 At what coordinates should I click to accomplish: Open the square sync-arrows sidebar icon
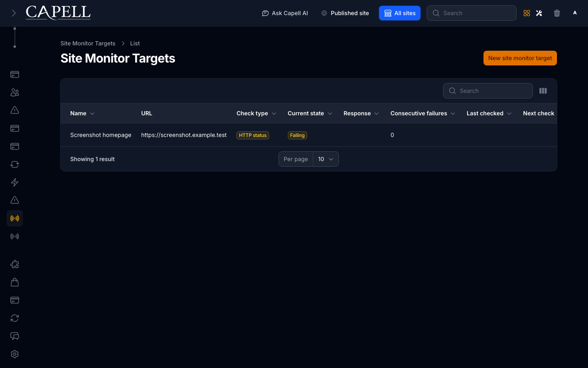coord(15,164)
